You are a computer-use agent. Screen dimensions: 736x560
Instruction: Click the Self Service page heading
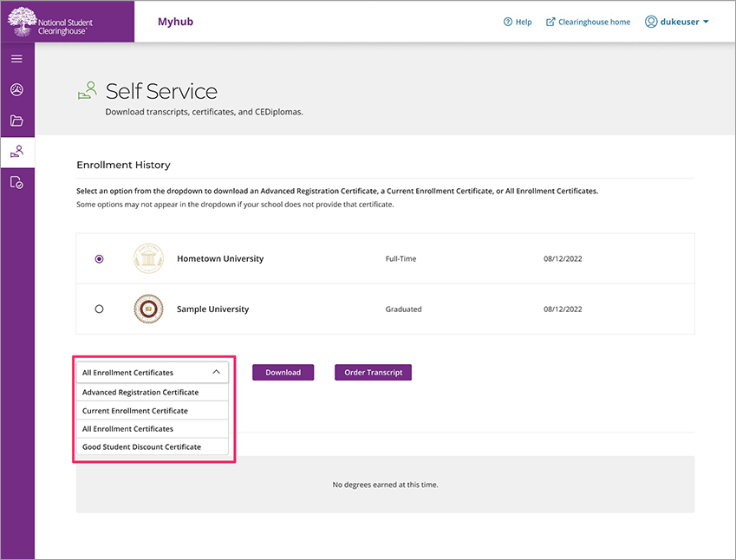click(x=161, y=91)
